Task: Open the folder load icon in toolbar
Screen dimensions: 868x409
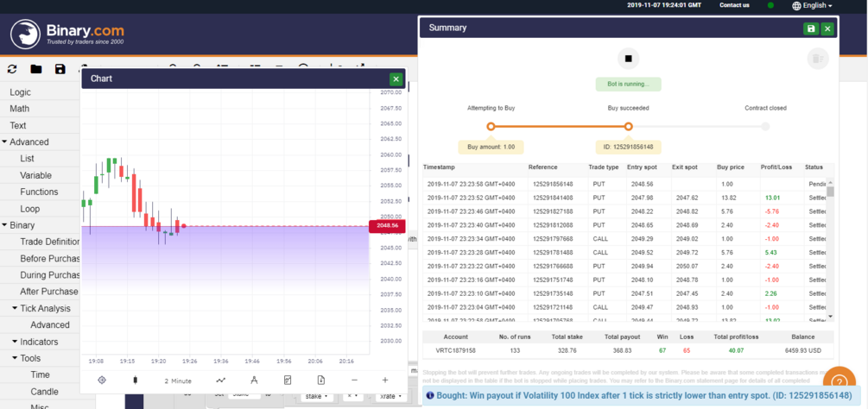Action: (x=36, y=69)
